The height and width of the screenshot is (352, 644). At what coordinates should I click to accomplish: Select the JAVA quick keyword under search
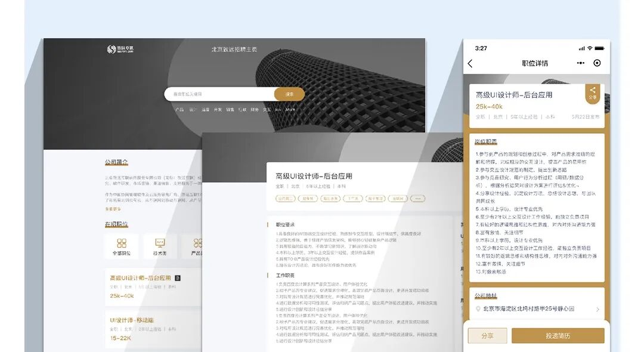tap(290, 110)
